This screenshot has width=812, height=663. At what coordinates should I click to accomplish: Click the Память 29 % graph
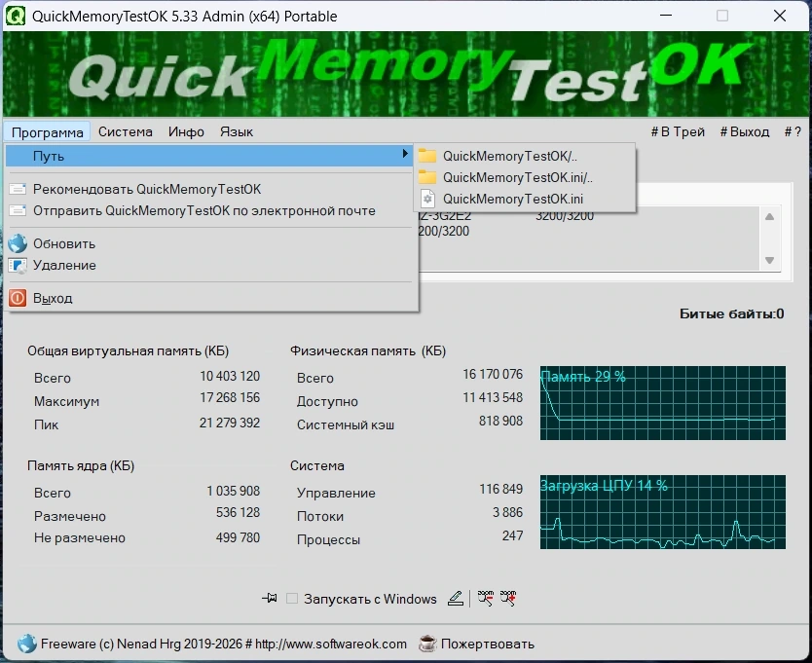click(x=663, y=403)
